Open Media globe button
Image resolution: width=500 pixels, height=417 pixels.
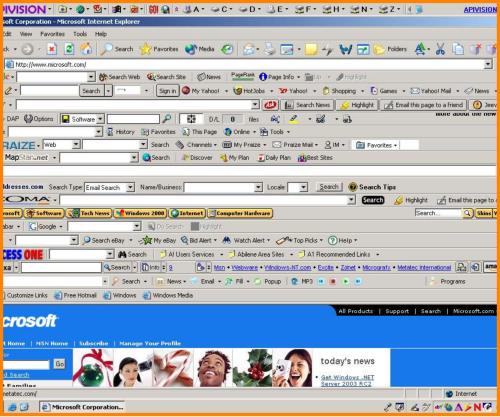click(x=199, y=49)
